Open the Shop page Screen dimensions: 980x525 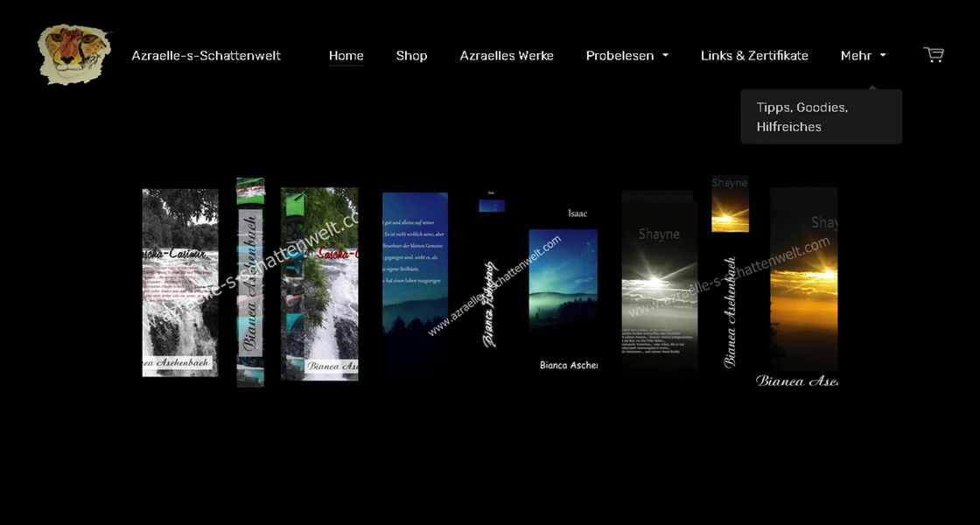pyautogui.click(x=411, y=55)
